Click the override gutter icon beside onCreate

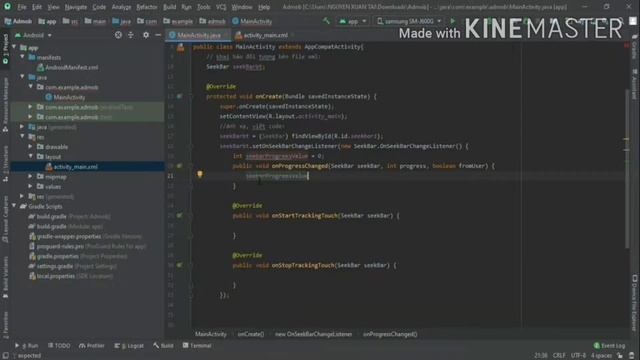pyautogui.click(x=180, y=96)
